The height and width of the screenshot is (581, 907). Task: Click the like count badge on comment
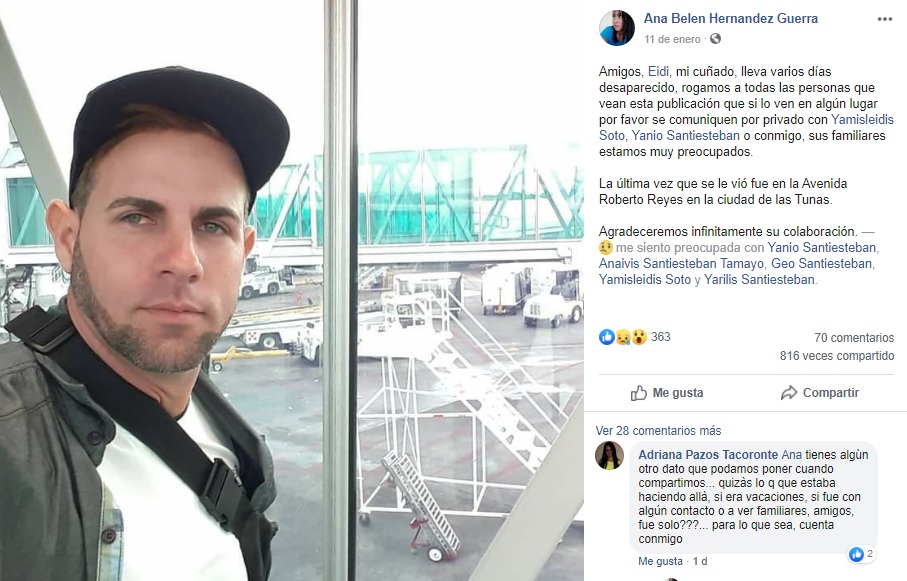(x=861, y=554)
